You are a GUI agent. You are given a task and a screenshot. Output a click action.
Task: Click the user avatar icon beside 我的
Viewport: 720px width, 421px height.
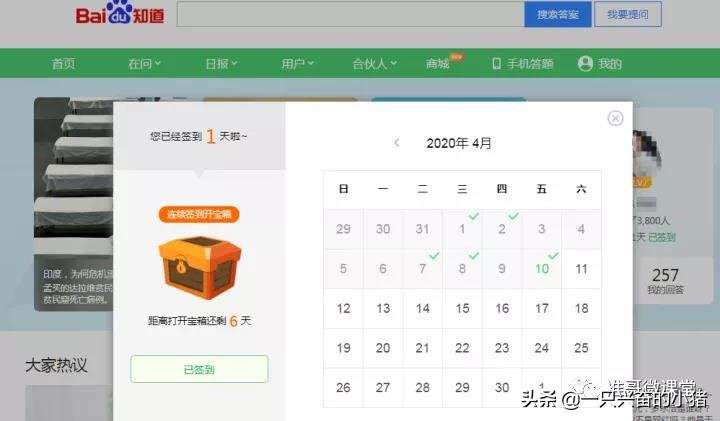[x=585, y=63]
